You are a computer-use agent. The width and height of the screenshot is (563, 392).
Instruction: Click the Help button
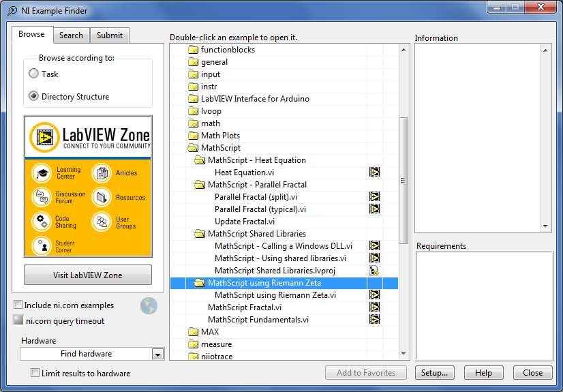tap(483, 373)
